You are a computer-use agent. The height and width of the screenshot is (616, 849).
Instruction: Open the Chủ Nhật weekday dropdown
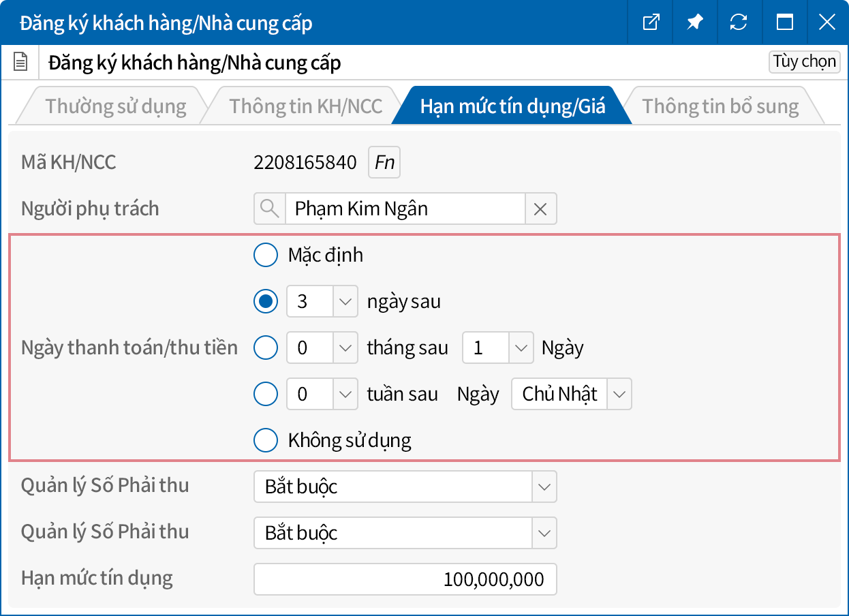pos(619,394)
